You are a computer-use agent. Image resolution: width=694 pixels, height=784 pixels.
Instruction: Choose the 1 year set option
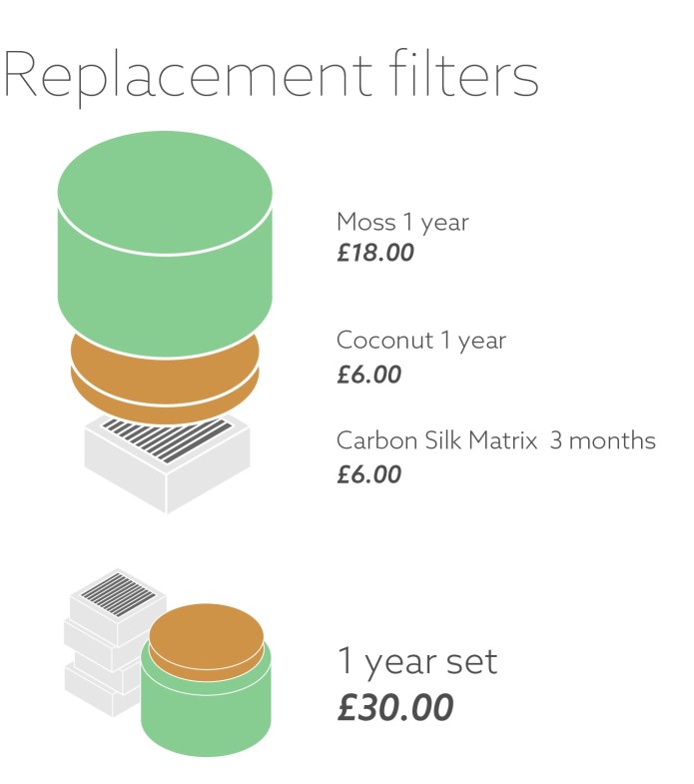[417, 662]
